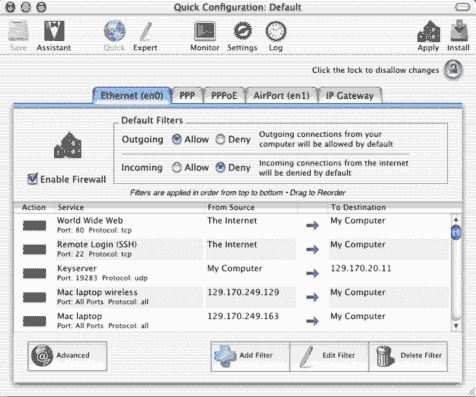The width and height of the screenshot is (476, 397).
Task: Open the Monitor toolbar icon
Action: [x=205, y=31]
